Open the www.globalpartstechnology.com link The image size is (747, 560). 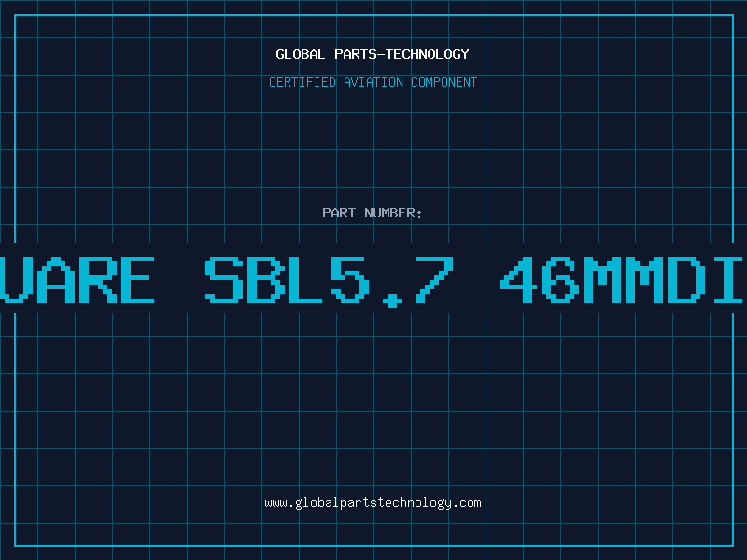click(373, 503)
